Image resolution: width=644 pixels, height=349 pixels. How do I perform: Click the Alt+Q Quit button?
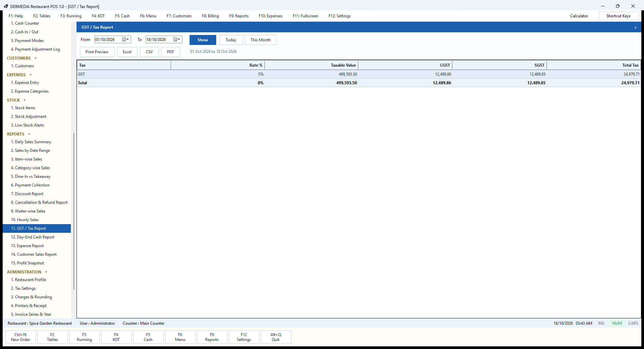pyautogui.click(x=276, y=337)
